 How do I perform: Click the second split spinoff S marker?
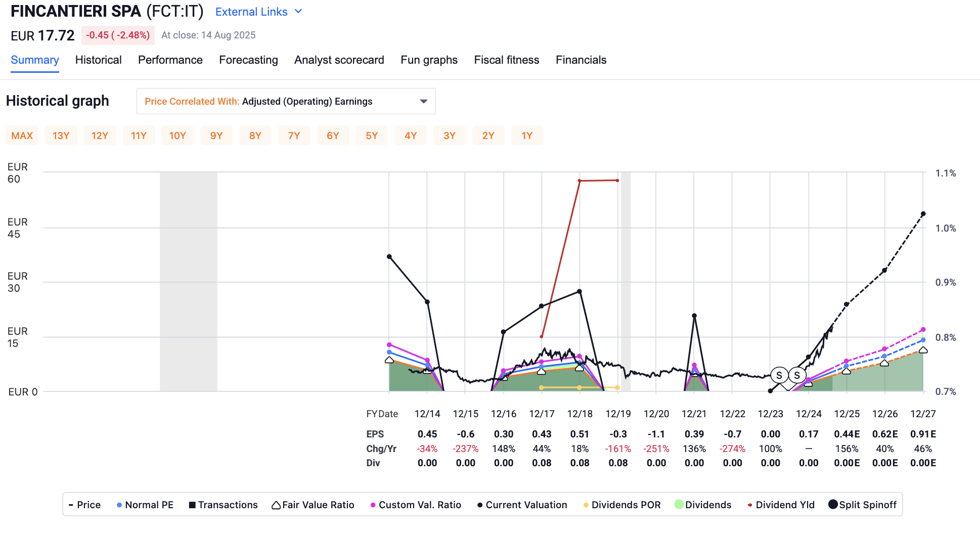tap(797, 375)
